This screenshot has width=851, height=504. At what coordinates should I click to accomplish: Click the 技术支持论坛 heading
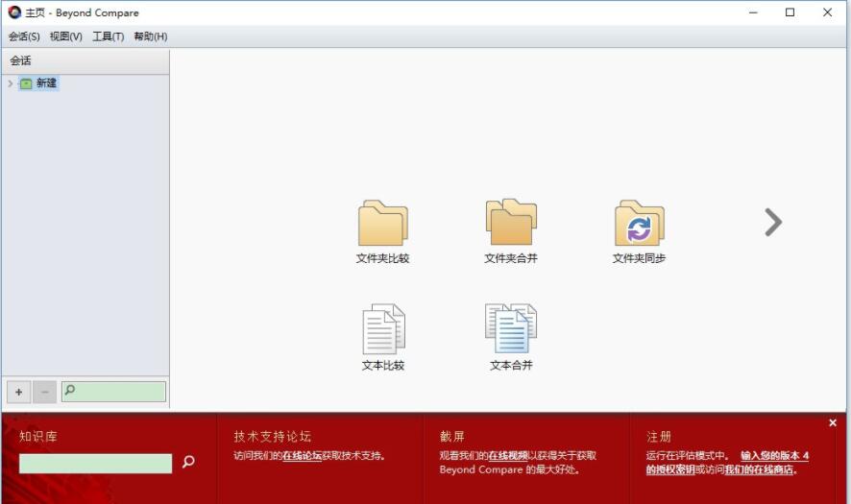273,436
